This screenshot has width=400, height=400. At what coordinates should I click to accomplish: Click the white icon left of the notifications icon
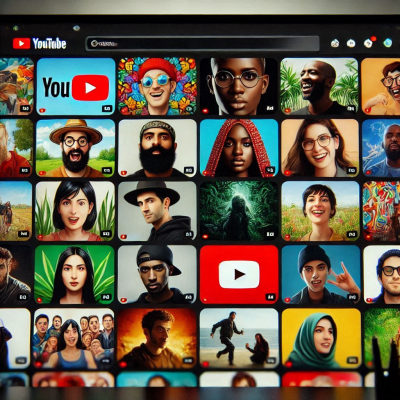pos(351,43)
